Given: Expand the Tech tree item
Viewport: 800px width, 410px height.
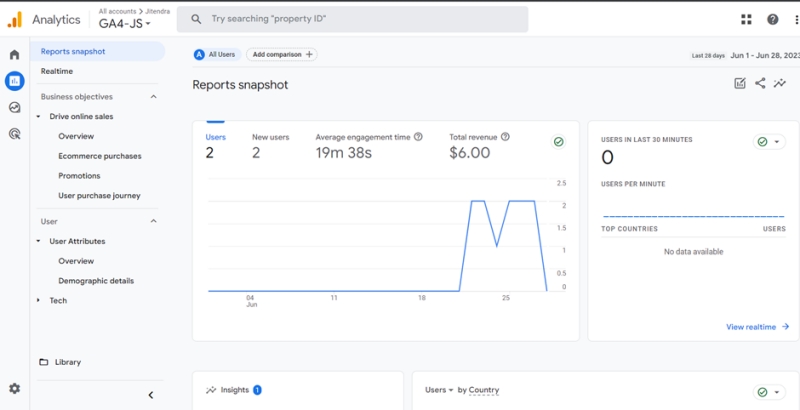Looking at the screenshot, I should 39,300.
